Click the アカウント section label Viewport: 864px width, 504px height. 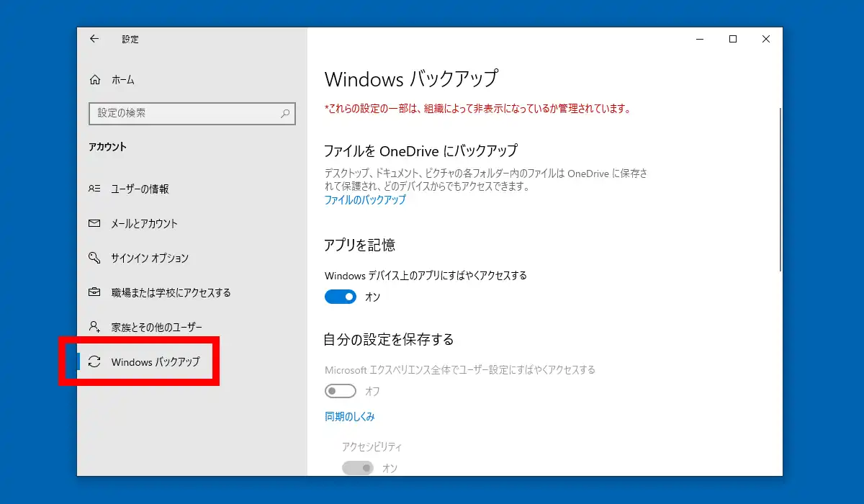[x=107, y=147]
